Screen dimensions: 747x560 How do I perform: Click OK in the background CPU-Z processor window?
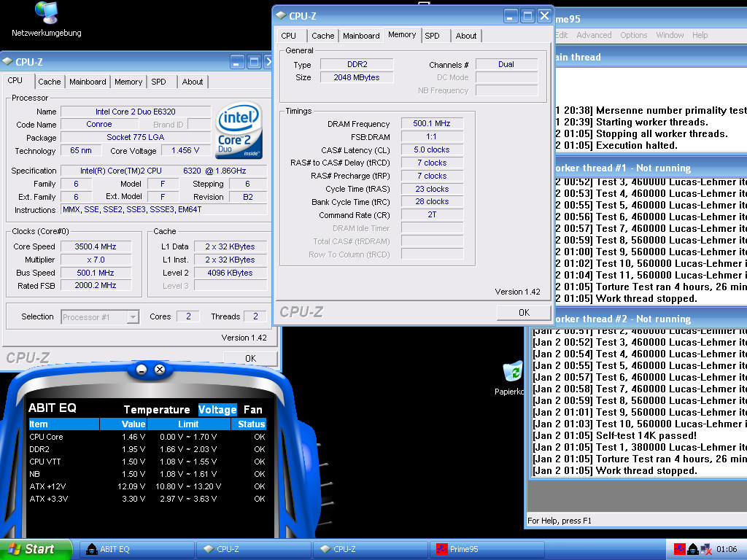click(x=251, y=358)
